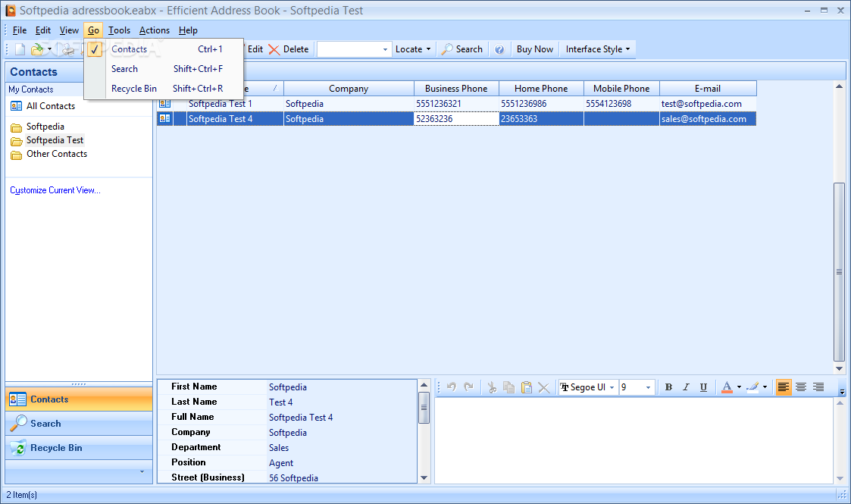Switch to the Contacts navigation pane button
The image size is (851, 504).
79,399
